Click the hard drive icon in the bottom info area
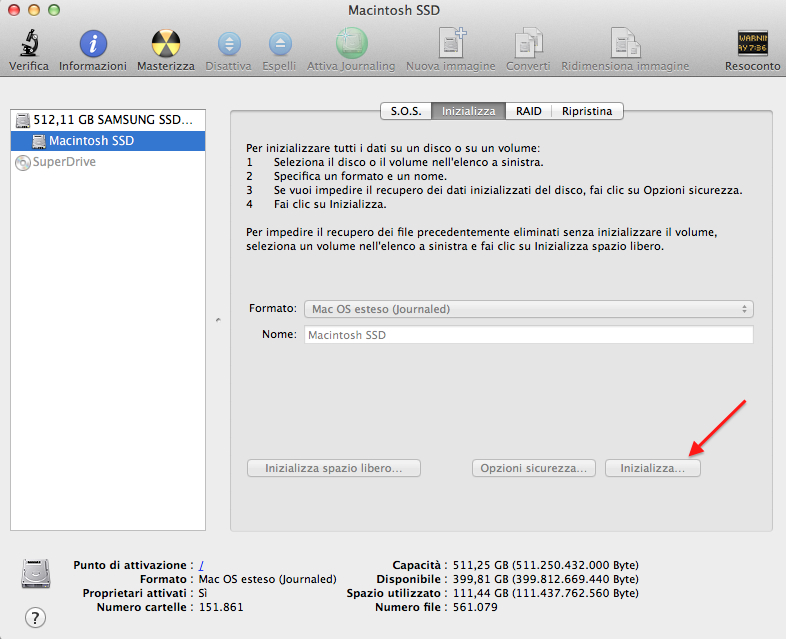Viewport: 786px width, 639px height. [36, 573]
